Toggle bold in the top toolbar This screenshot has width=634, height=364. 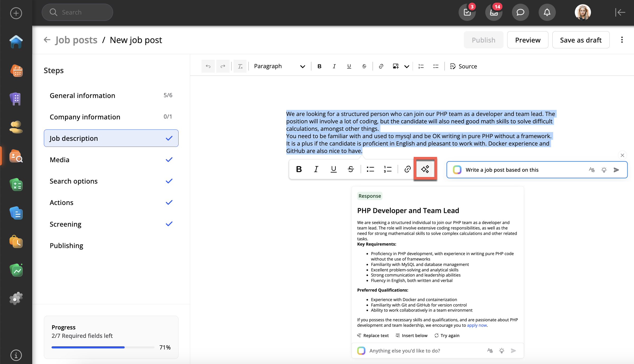(x=319, y=66)
